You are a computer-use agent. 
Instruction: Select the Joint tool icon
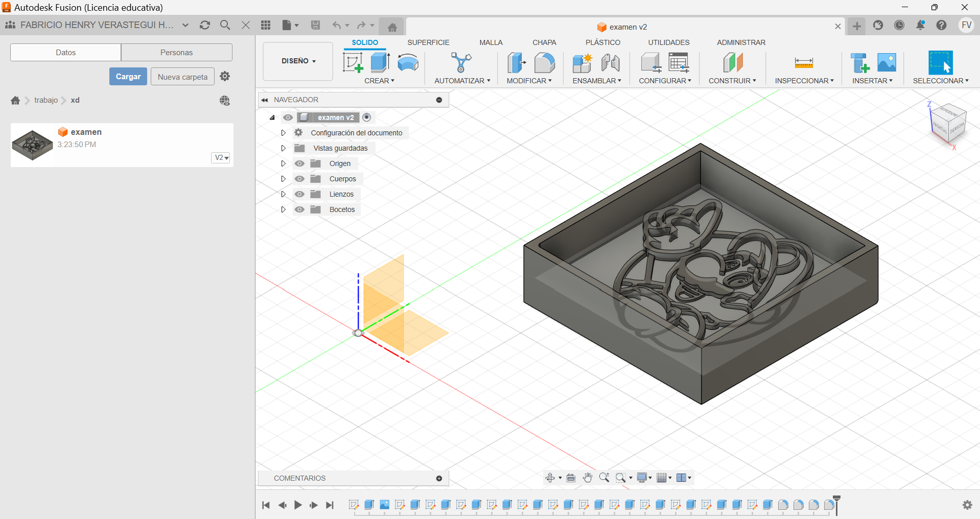(610, 63)
